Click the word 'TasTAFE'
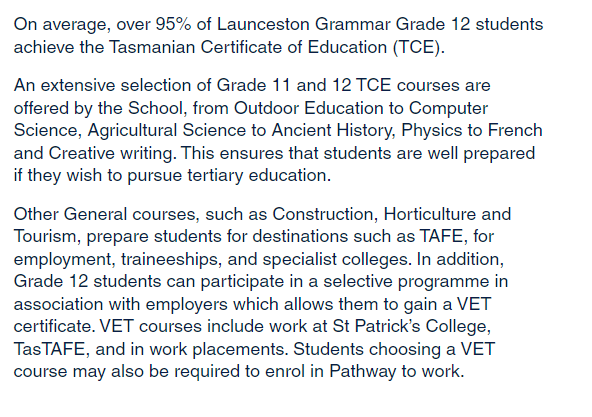Screen dimensions: 592x417 point(49,349)
